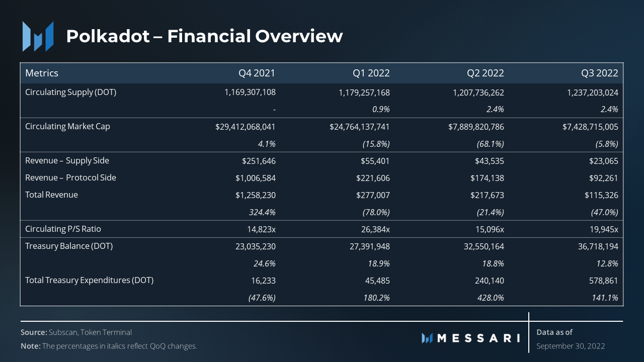Click the Total Treasury Expenditures (DOT) label
The height and width of the screenshot is (362, 644).
pos(89,280)
